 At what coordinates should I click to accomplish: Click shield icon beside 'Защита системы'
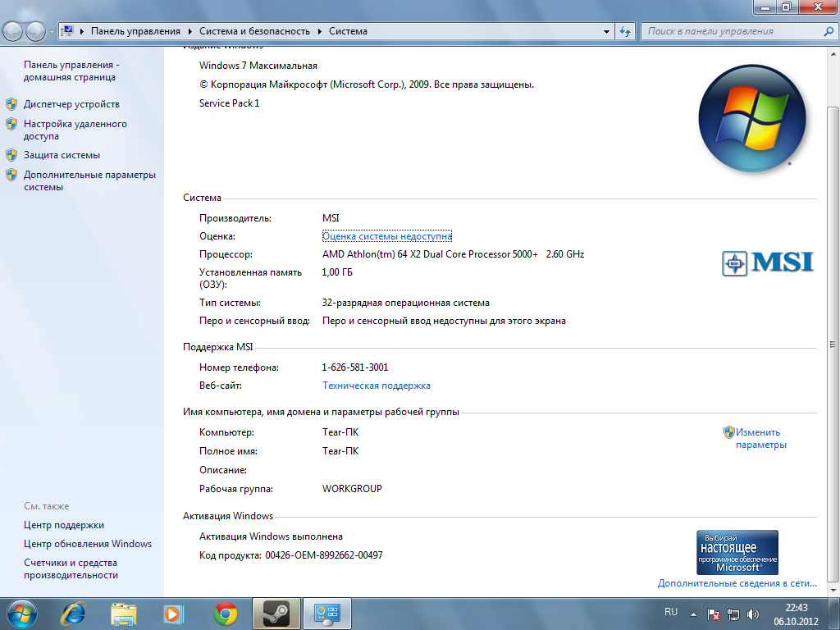click(11, 155)
